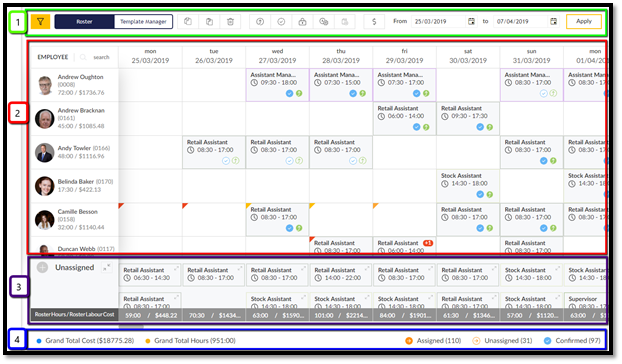Toggle confirmed check on Andrew Oughton's 27/03 shift
This screenshot has width=622, height=364.
point(290,94)
